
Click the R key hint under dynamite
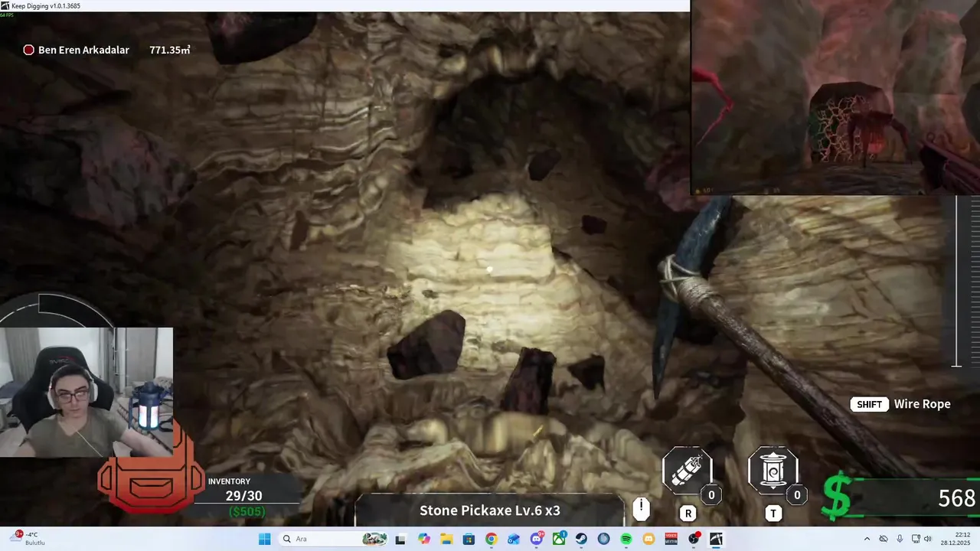pos(688,514)
